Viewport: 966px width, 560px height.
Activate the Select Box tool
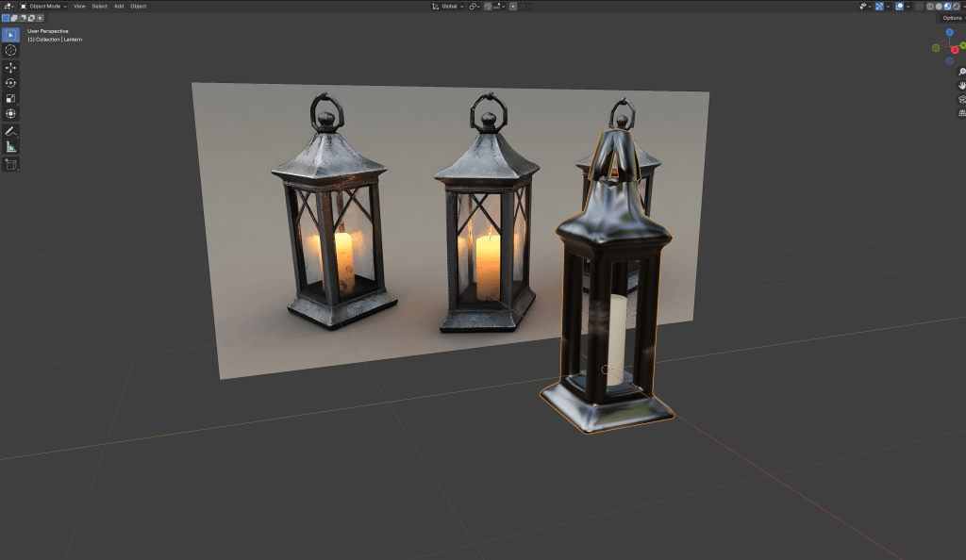(x=10, y=35)
